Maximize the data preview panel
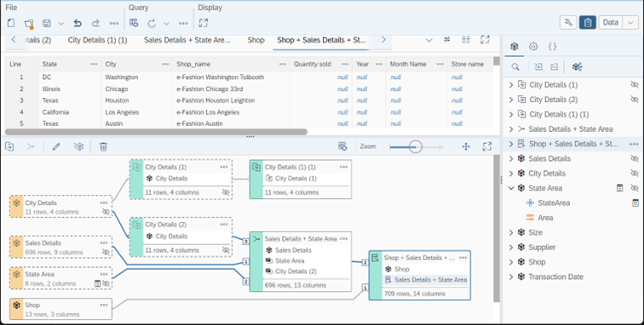Image resolution: width=644 pixels, height=325 pixels. [485, 40]
